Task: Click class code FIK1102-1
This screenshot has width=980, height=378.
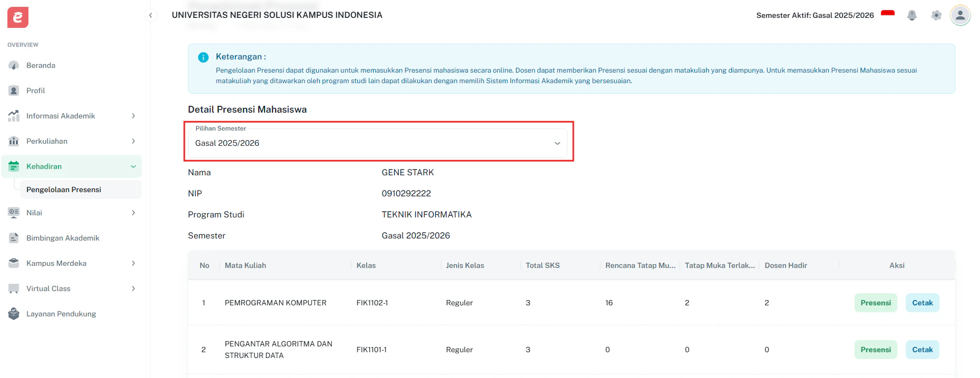Action: click(x=372, y=303)
